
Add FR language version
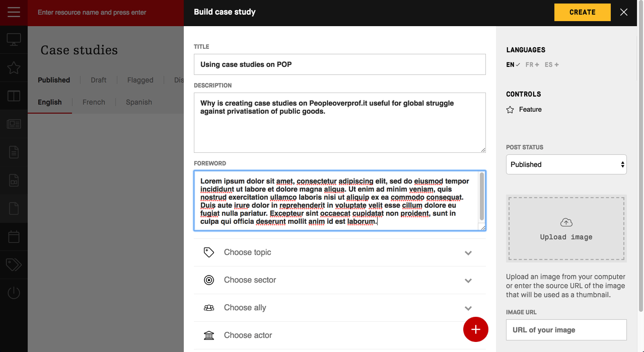click(532, 64)
